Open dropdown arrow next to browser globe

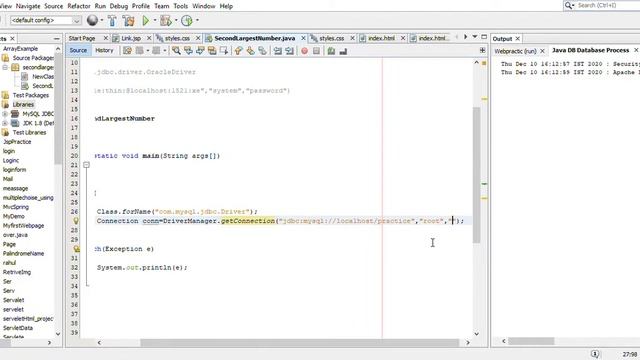point(102,20)
